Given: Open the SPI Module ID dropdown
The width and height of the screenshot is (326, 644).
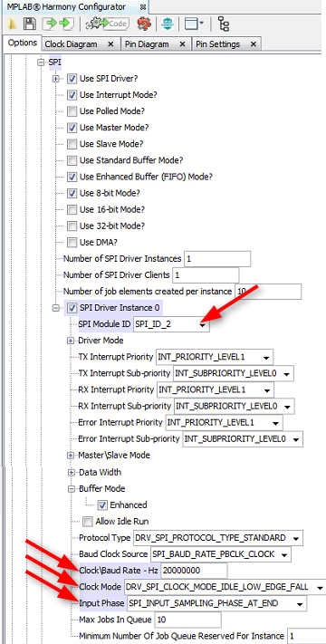Looking at the screenshot, I should tap(171, 324).
